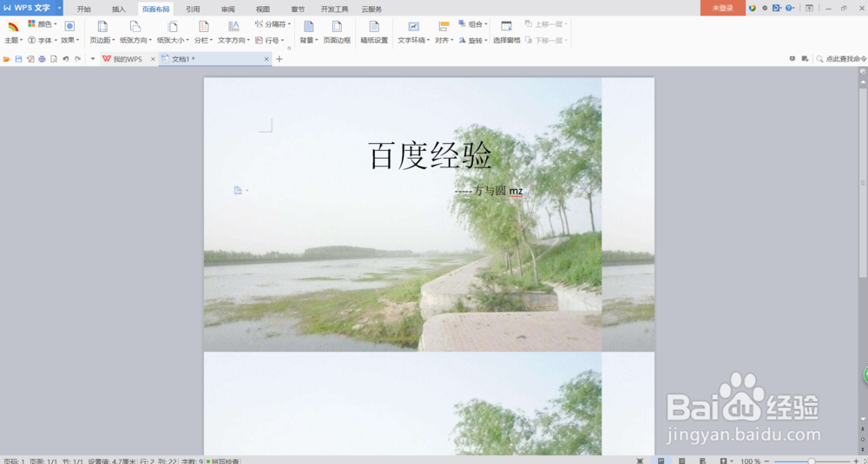Switch to the 插入 ribbon tab
868x464 pixels.
pyautogui.click(x=118, y=9)
